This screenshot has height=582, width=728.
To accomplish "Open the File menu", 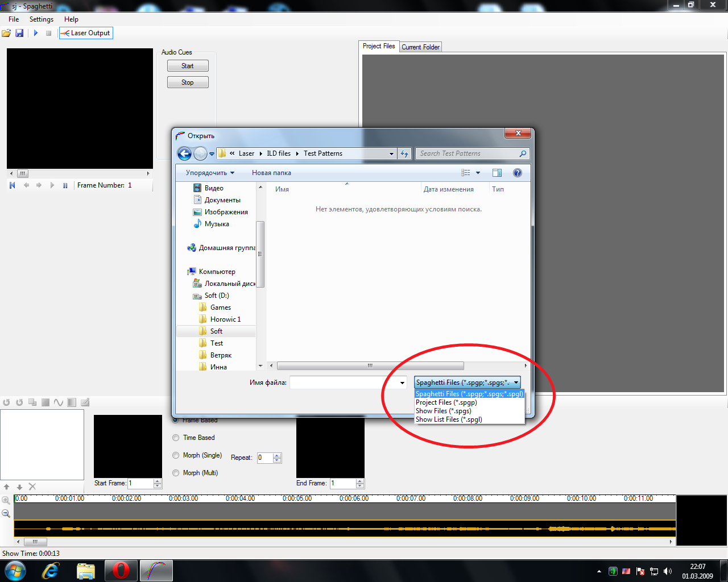I will click(x=14, y=19).
